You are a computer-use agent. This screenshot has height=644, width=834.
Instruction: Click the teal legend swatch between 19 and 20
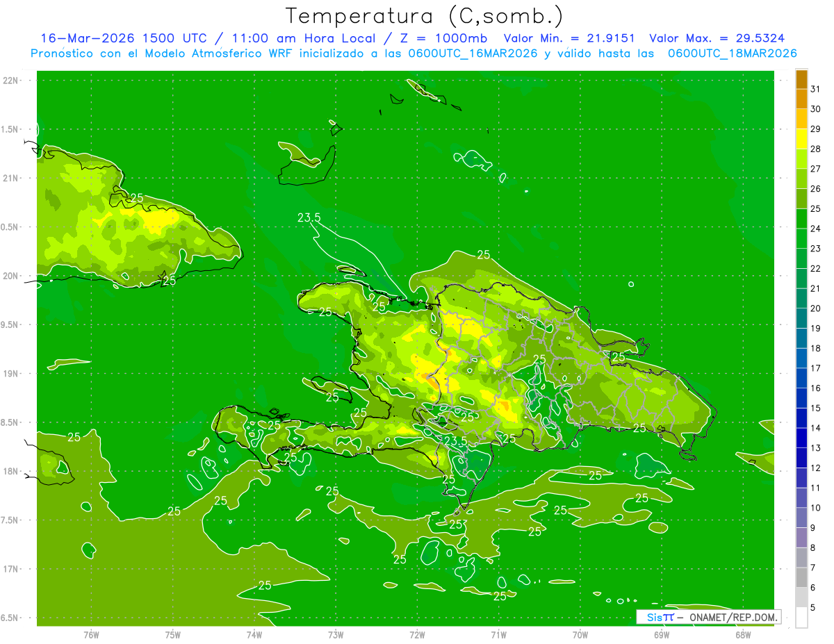pos(801,318)
